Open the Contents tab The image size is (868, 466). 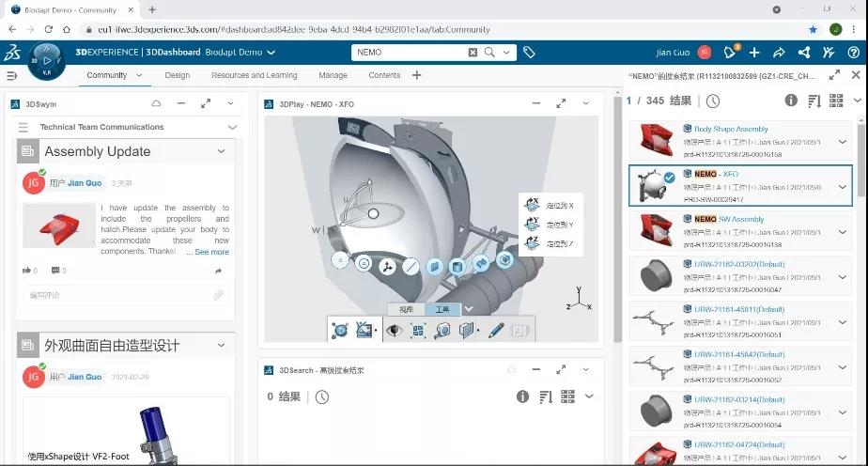click(x=384, y=75)
